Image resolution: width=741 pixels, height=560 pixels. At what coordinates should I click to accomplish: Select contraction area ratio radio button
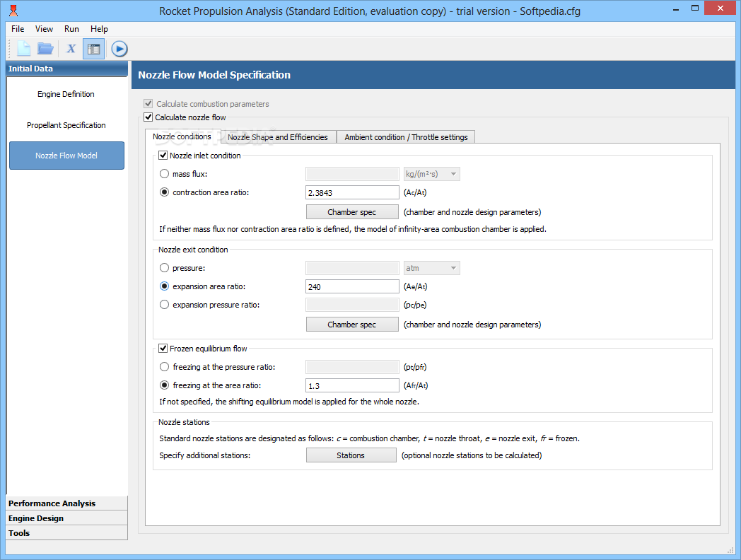(164, 192)
